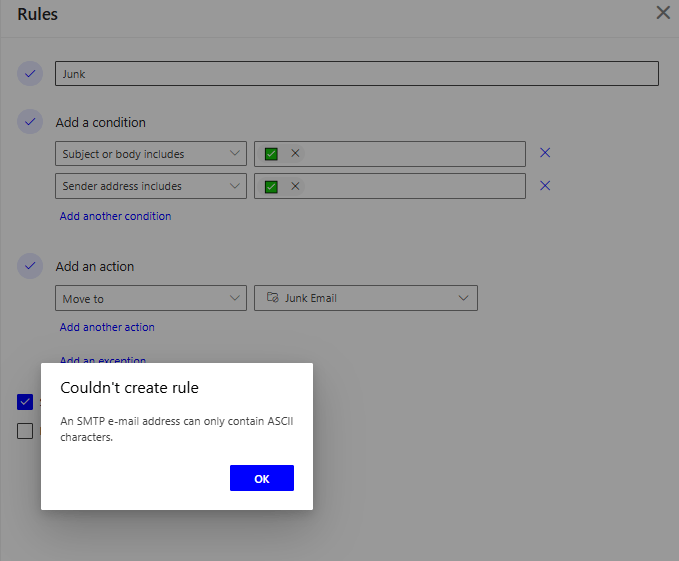Click the Subject or body value input field

point(390,154)
